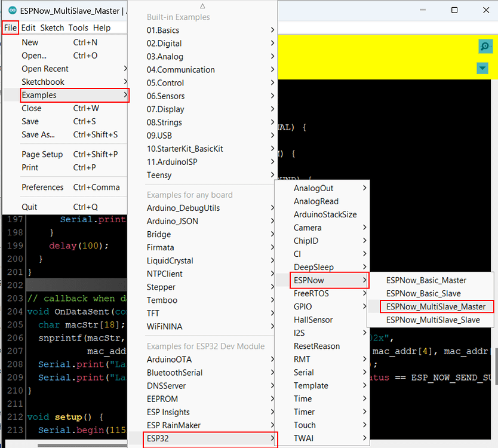Open Preferences from the File menu
This screenshot has height=448, width=498.
click(42, 187)
